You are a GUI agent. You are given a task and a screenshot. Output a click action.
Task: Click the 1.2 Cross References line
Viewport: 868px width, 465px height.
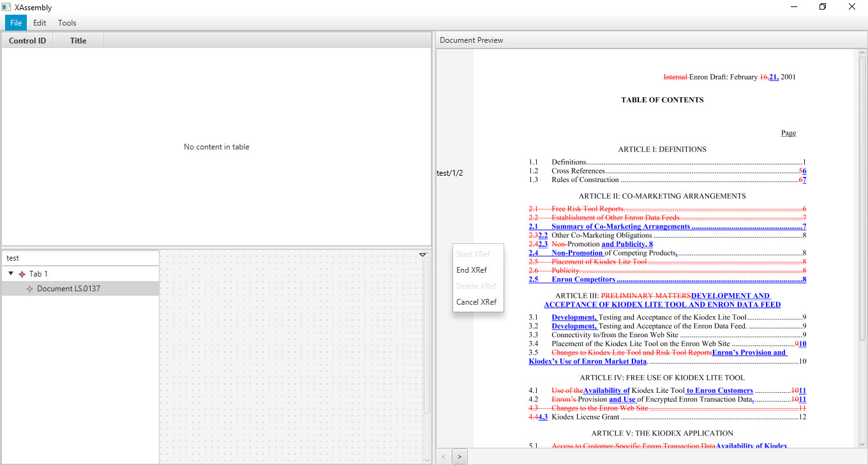point(668,171)
